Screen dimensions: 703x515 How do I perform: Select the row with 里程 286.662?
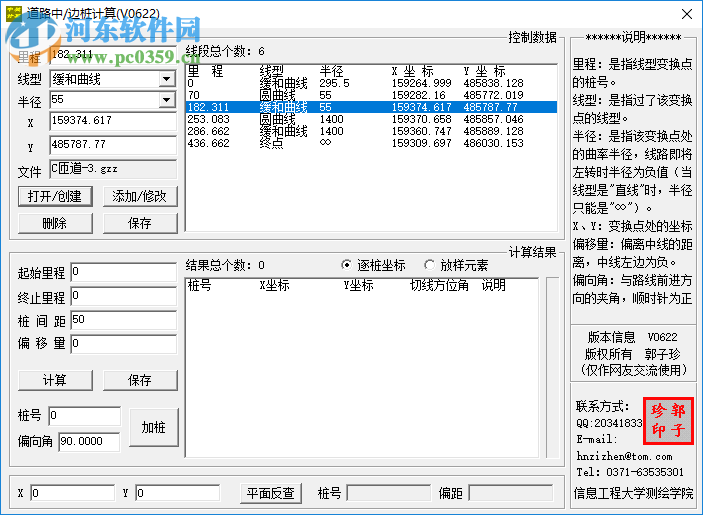[371, 131]
